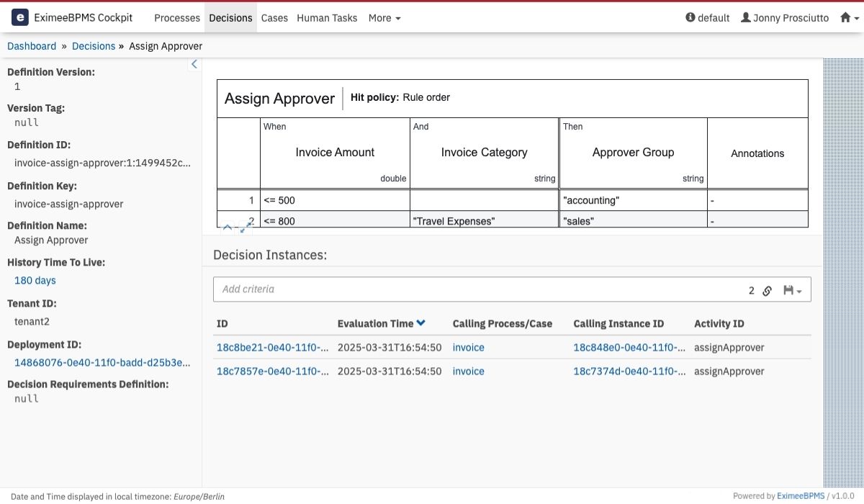Click the "accounting" output cell
The height and width of the screenshot is (504, 864).
tap(634, 200)
